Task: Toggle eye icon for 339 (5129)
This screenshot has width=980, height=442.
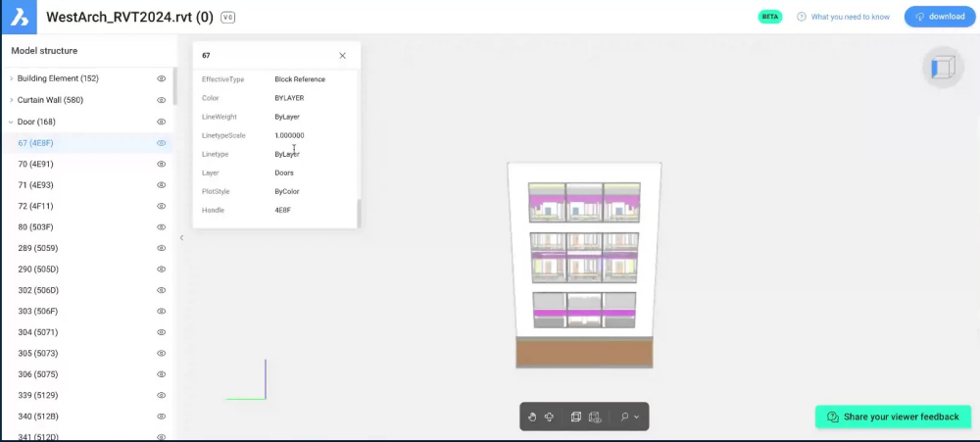Action: point(162,395)
